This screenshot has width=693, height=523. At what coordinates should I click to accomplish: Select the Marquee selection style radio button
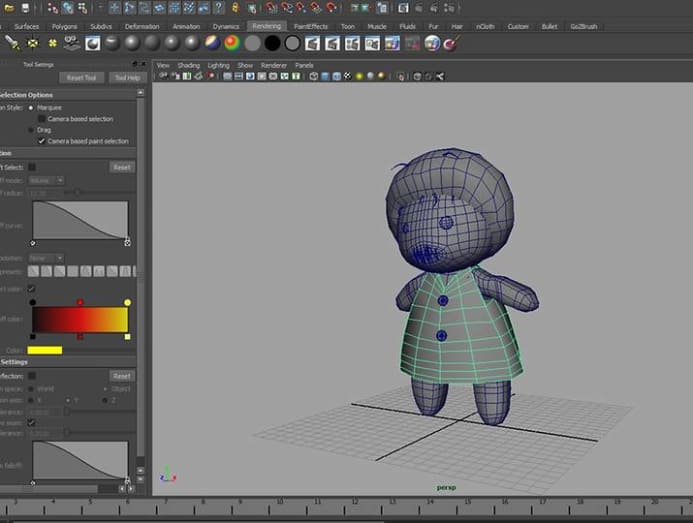31,107
